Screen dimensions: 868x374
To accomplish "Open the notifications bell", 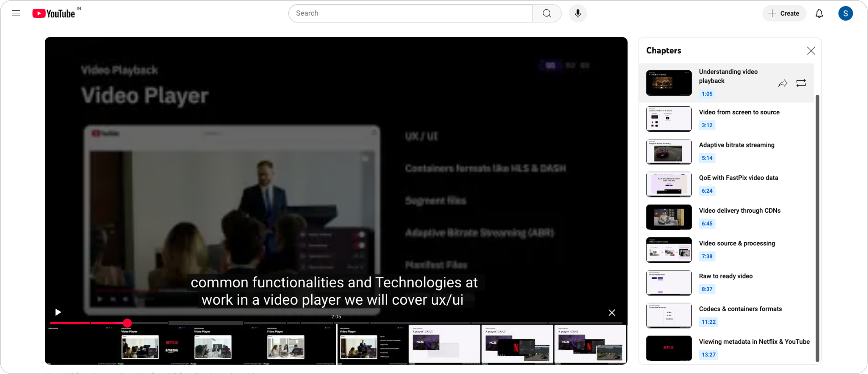I will pos(819,13).
